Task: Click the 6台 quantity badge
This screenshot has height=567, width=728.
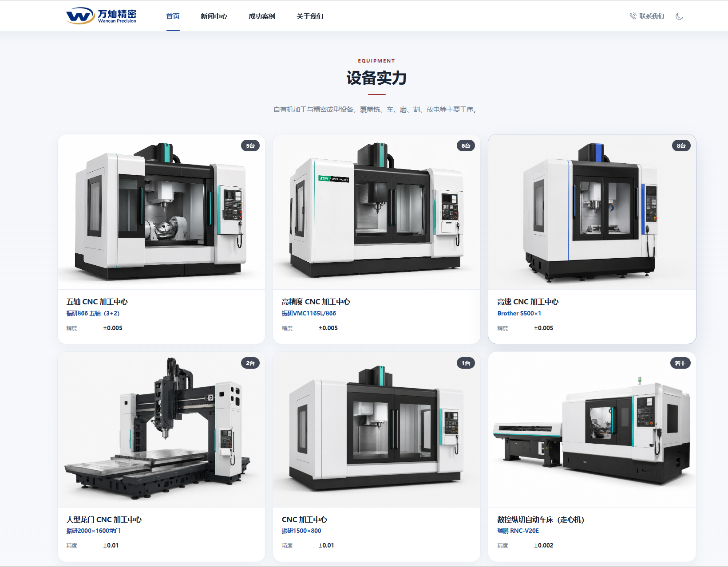Action: 466,146
